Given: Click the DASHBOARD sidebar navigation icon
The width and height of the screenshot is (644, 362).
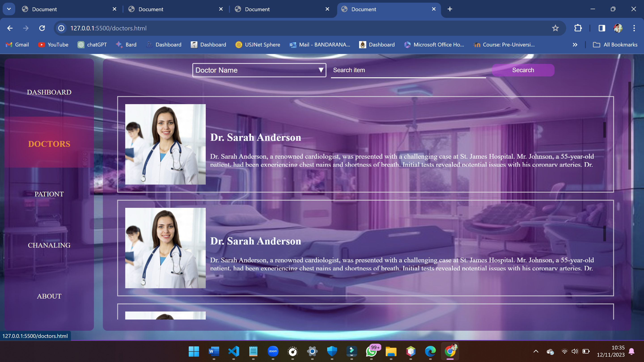Looking at the screenshot, I should coord(49,92).
